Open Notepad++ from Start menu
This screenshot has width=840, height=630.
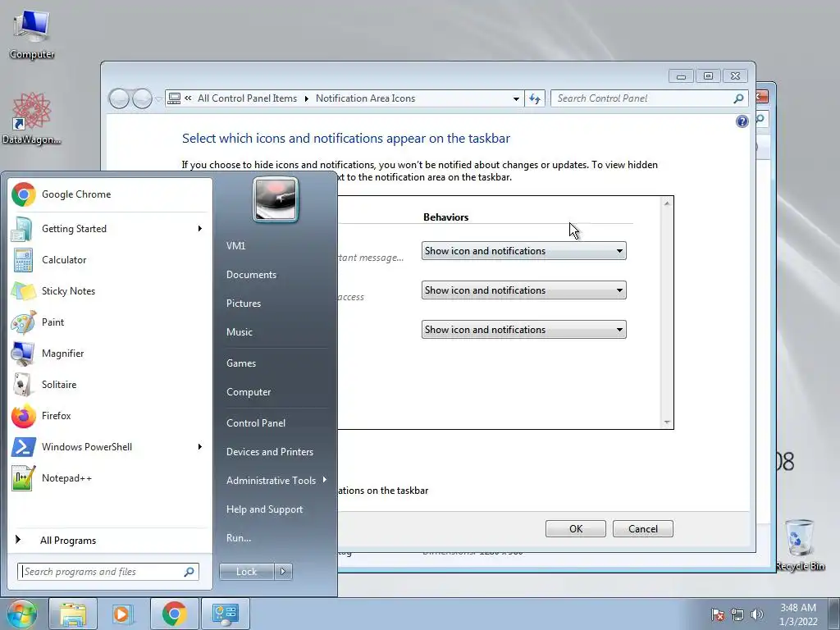[110, 478]
